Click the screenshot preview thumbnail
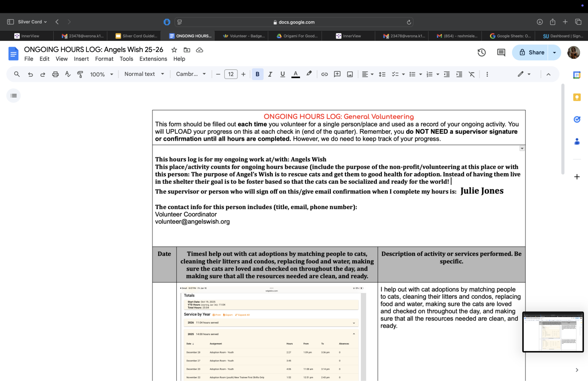Viewport: 588px width, 381px height. [x=553, y=332]
